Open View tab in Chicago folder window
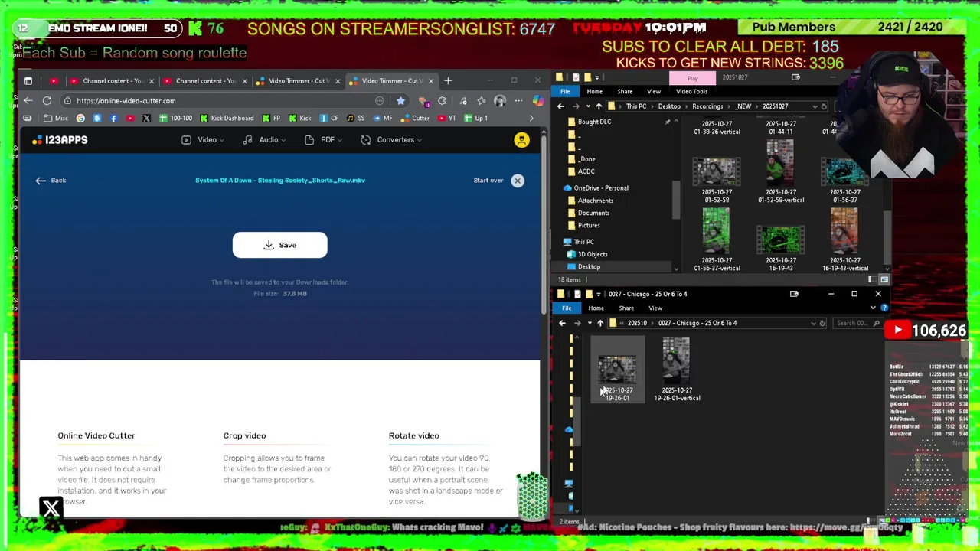This screenshot has height=551, width=980. point(655,308)
